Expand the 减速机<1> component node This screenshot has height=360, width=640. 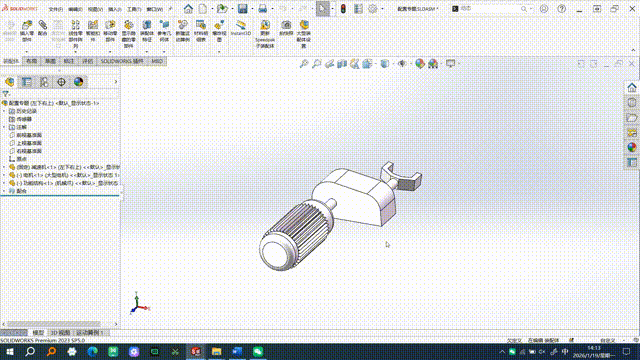tap(4, 167)
